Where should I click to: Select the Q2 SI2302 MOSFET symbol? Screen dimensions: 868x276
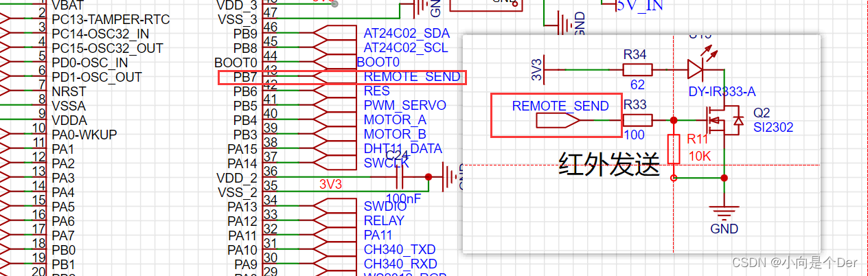point(724,121)
